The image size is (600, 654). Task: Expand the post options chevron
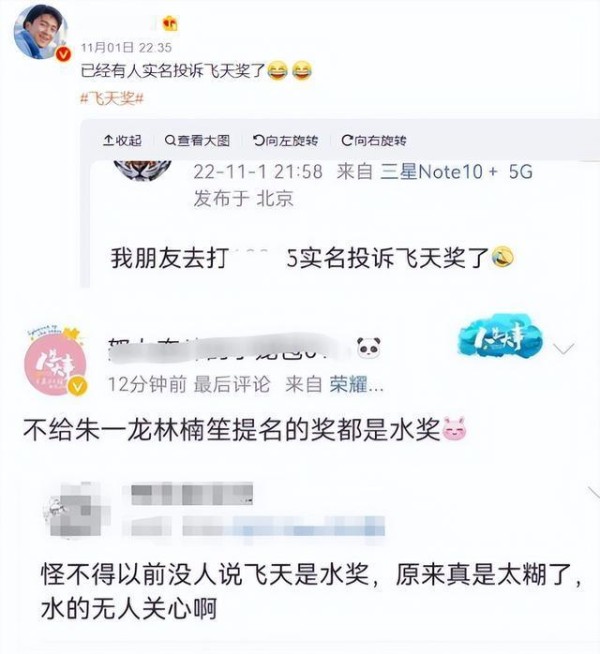click(x=564, y=348)
